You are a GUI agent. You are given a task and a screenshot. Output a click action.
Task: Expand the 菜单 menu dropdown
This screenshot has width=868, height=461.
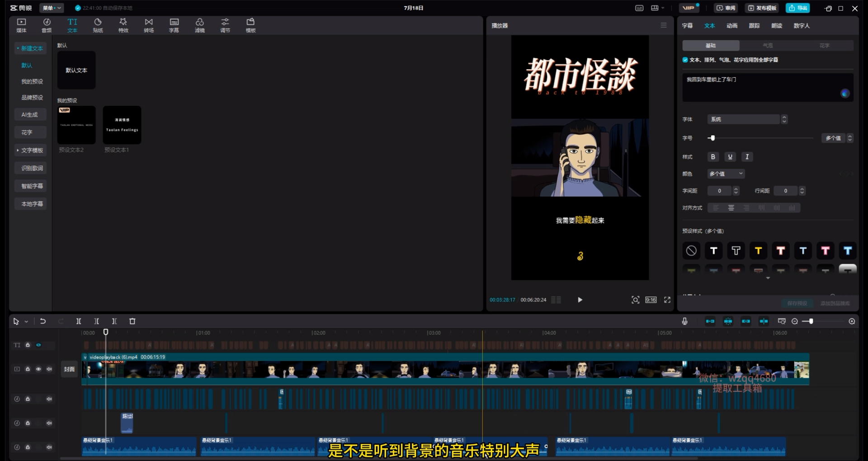click(x=52, y=8)
